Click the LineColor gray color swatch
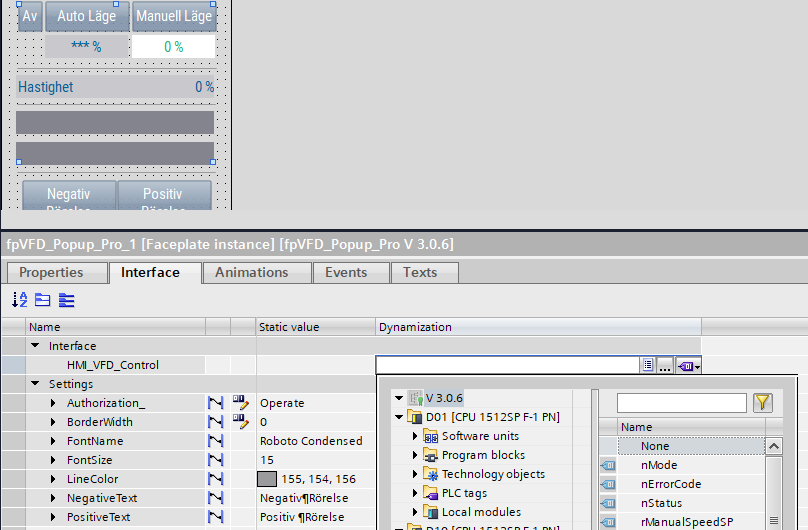This screenshot has height=530, width=808. (267, 479)
